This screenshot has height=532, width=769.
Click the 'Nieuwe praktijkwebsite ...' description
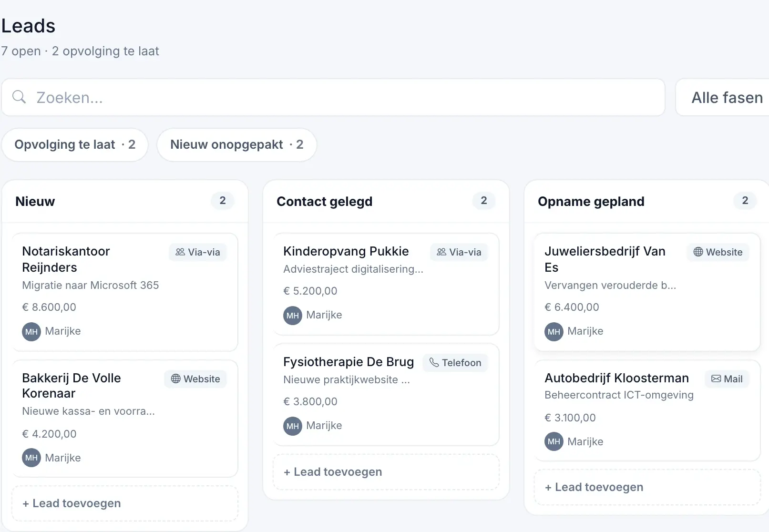point(347,379)
